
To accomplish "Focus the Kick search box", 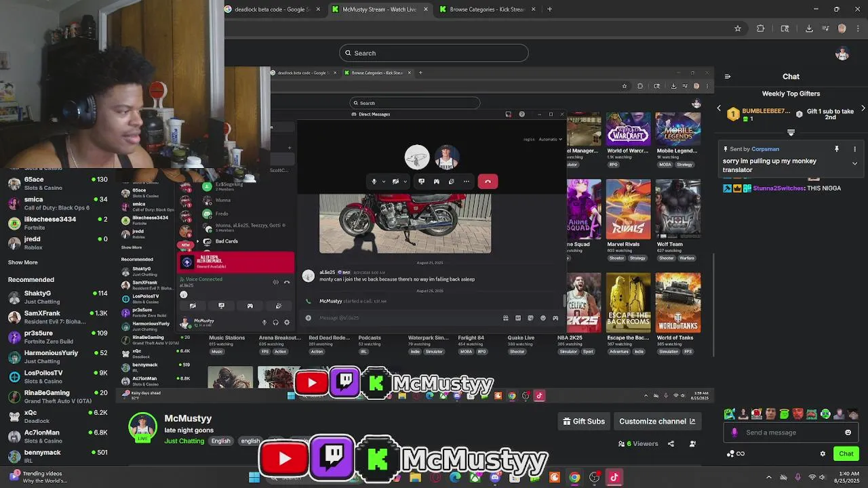I will pyautogui.click(x=434, y=53).
